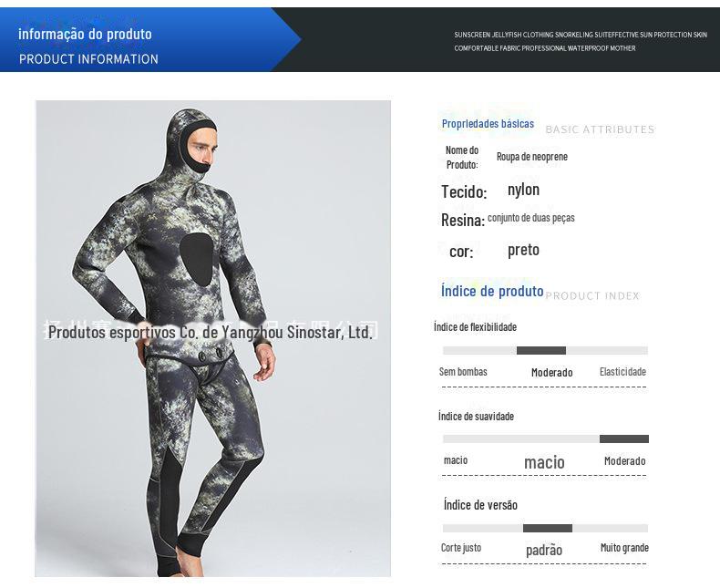
Task: Click the 'PRODUCT INFORMATION' banner text
Action: pos(88,58)
